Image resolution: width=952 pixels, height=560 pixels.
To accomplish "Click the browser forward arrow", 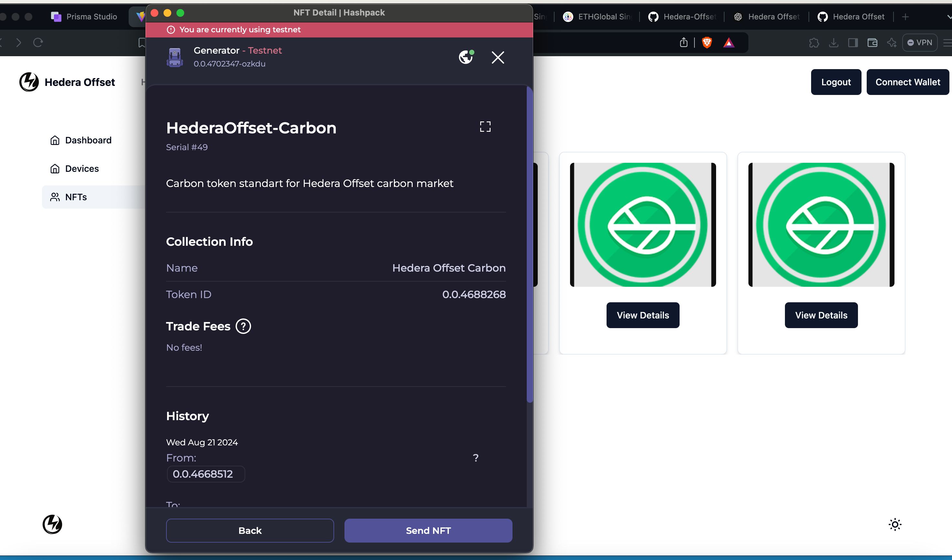I will click(x=18, y=43).
